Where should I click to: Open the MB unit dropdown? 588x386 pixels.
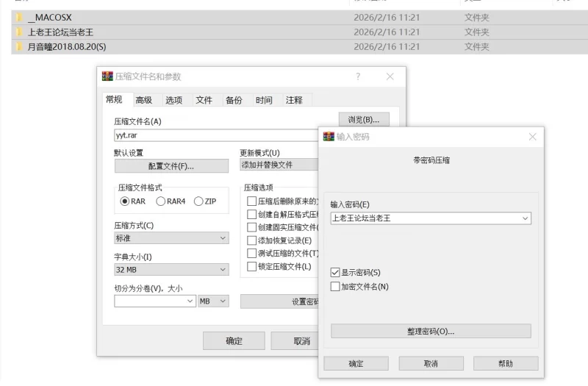[213, 301]
